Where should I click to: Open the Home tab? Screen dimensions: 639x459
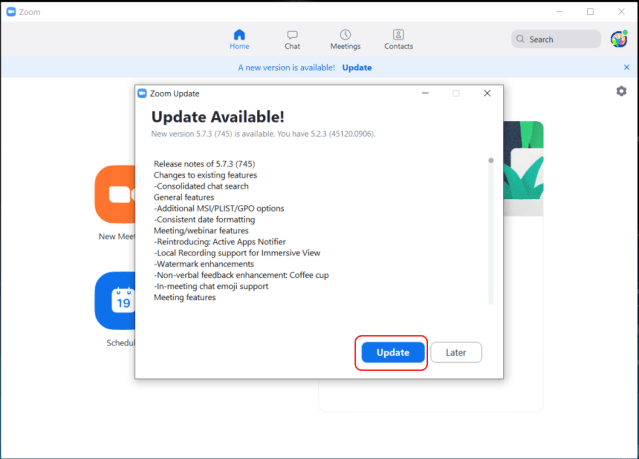click(x=239, y=40)
